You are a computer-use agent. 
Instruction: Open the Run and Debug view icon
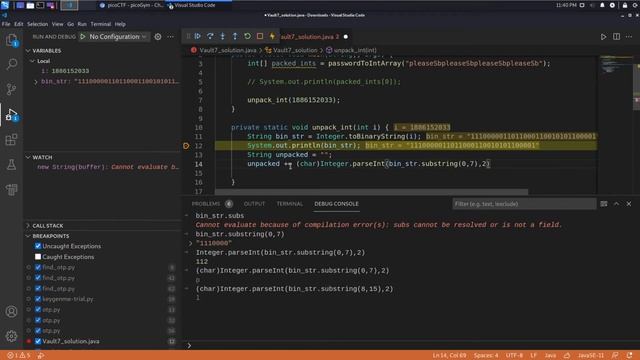click(x=11, y=114)
